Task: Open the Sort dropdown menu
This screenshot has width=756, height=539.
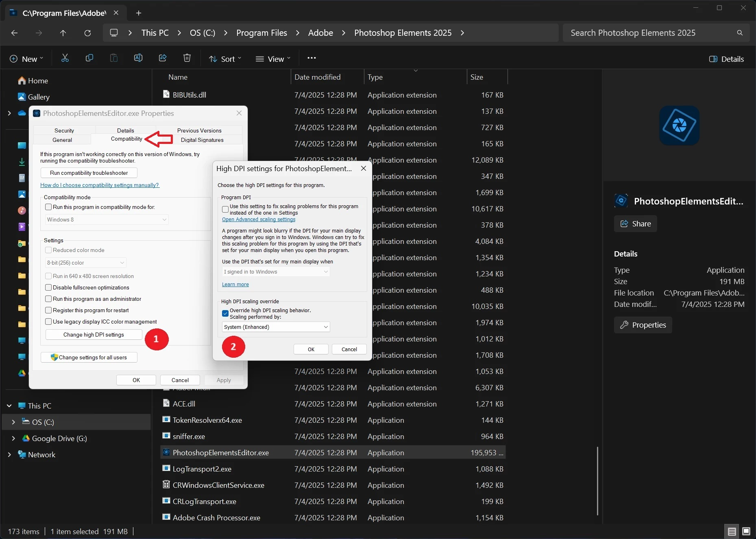Action: (x=225, y=59)
